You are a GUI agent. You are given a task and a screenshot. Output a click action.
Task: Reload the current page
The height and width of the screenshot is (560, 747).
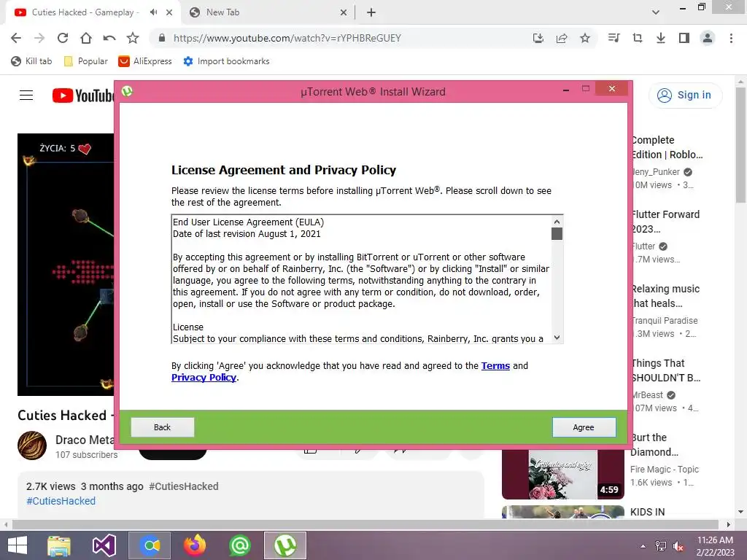tap(63, 38)
